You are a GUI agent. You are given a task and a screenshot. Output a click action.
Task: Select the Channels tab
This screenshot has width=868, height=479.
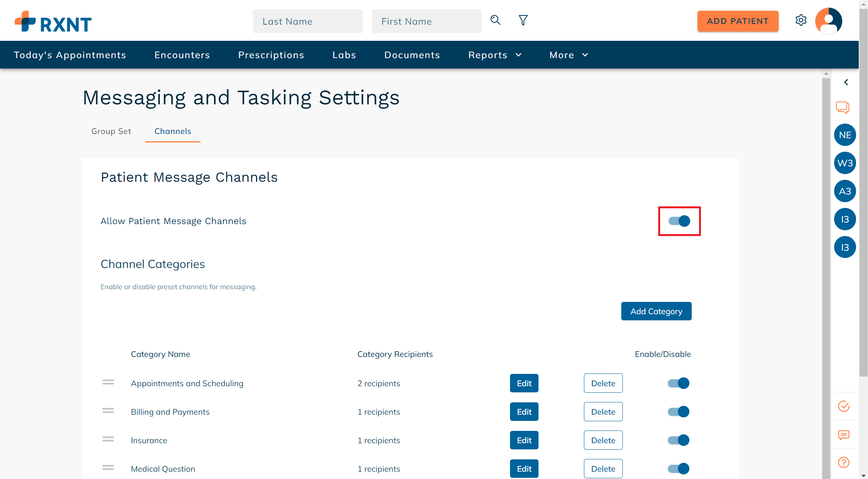(173, 131)
